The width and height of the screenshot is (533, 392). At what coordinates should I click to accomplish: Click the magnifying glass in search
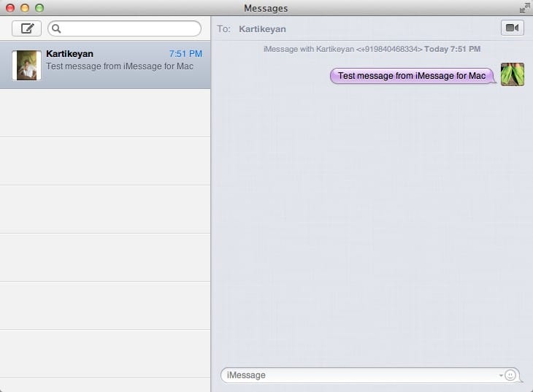(57, 28)
